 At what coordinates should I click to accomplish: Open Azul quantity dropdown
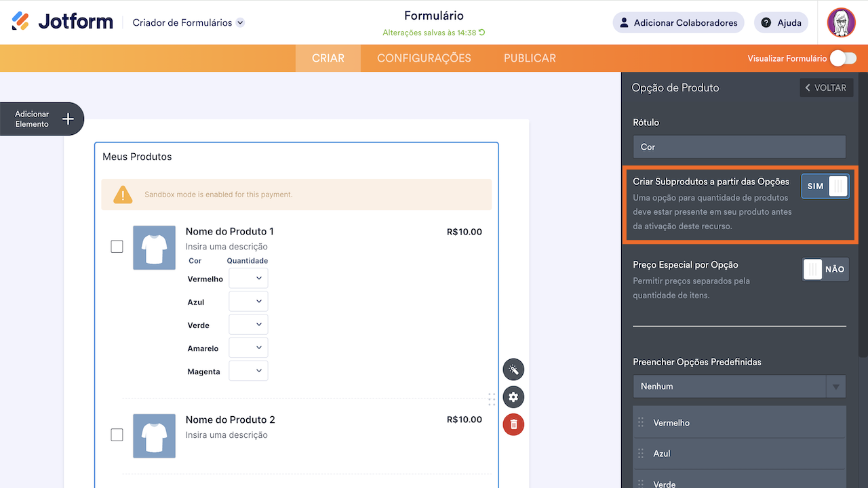click(x=248, y=302)
